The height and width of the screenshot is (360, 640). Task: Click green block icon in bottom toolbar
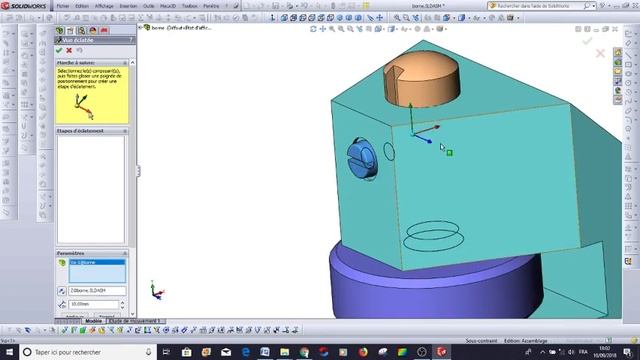[x=83, y=330]
